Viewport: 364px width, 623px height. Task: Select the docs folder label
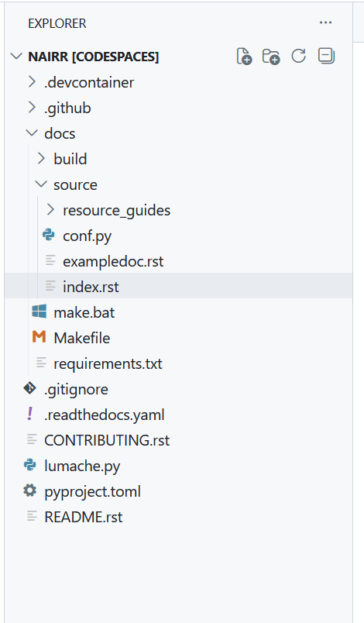(x=60, y=133)
